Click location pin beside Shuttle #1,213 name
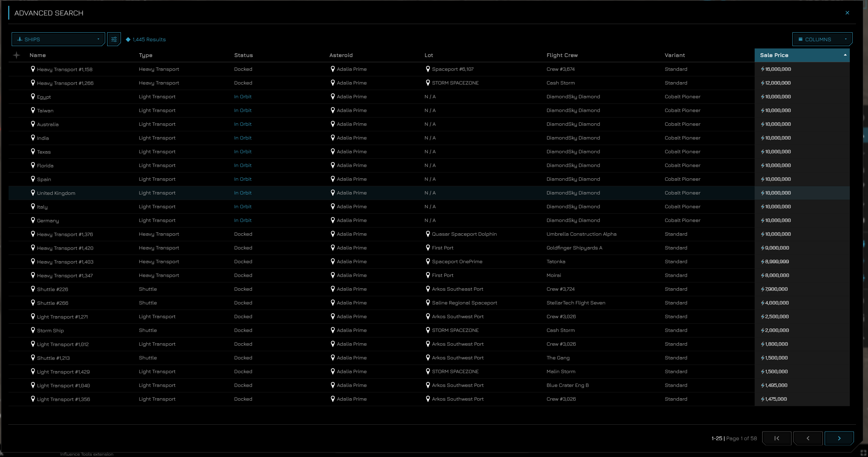The height and width of the screenshot is (457, 868). [x=33, y=358]
